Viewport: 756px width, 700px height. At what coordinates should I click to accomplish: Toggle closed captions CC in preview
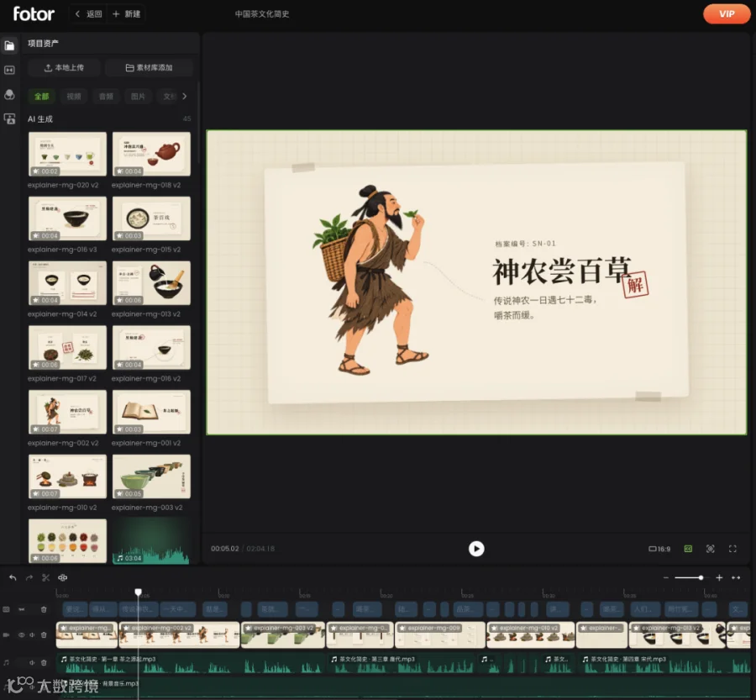tap(688, 549)
